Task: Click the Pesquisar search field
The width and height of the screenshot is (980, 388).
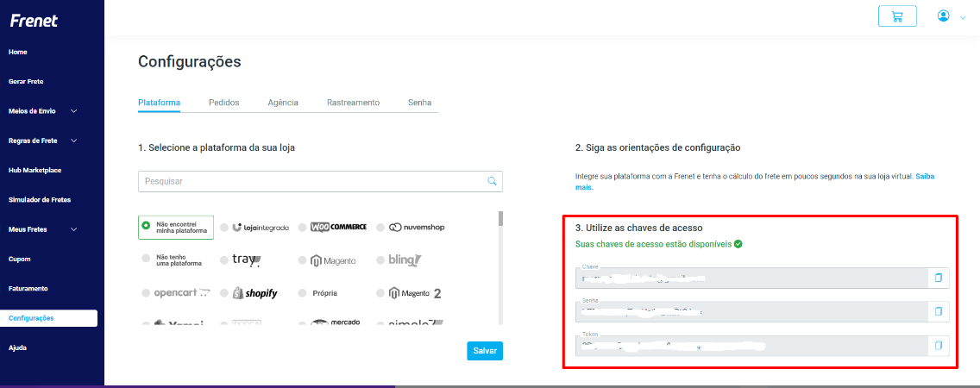Action: point(320,181)
